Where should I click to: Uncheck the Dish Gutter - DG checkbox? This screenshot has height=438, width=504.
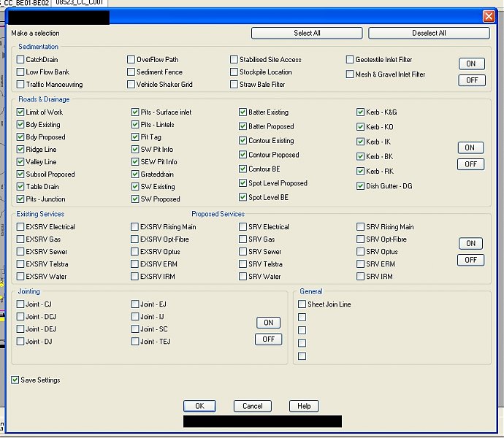(x=361, y=186)
